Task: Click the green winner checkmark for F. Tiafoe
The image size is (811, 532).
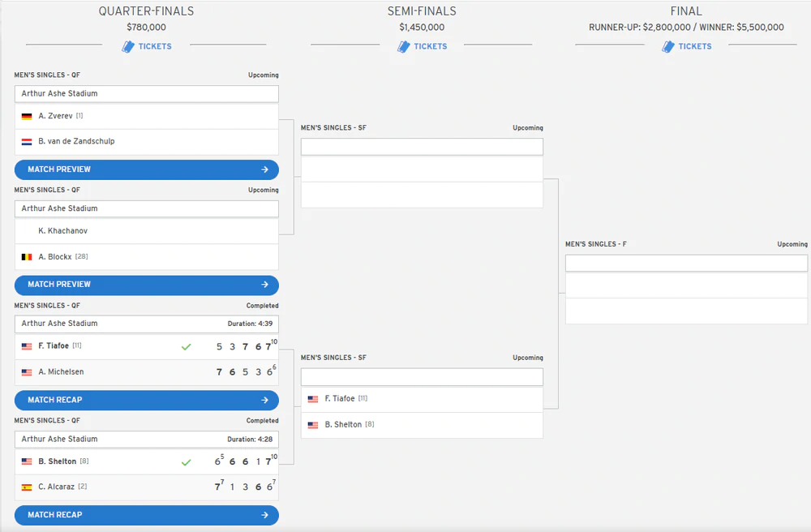Action: tap(187, 347)
